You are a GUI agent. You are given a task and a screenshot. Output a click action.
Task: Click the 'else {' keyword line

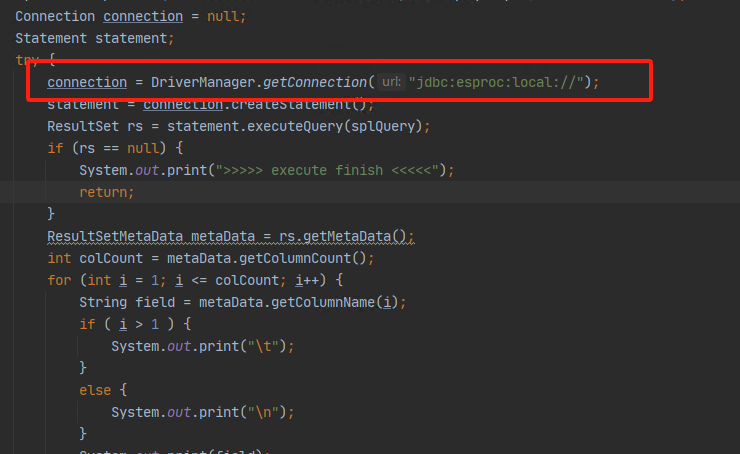pyautogui.click(x=103, y=390)
